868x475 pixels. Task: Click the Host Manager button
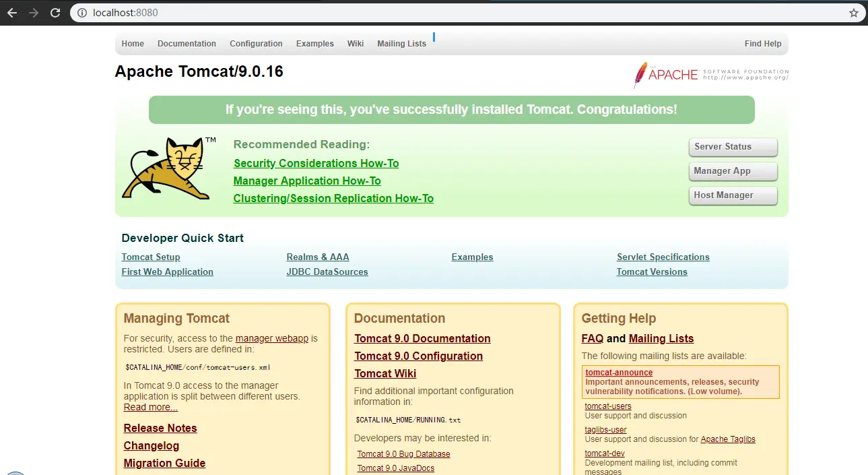733,195
